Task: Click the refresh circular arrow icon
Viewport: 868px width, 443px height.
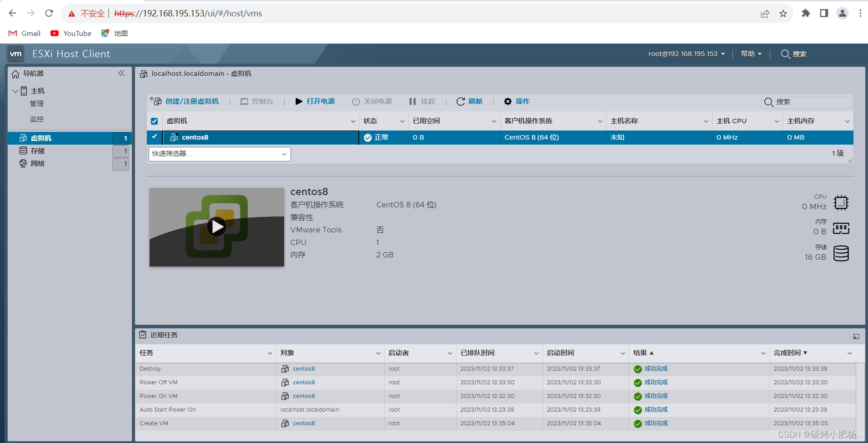Action: tap(461, 101)
